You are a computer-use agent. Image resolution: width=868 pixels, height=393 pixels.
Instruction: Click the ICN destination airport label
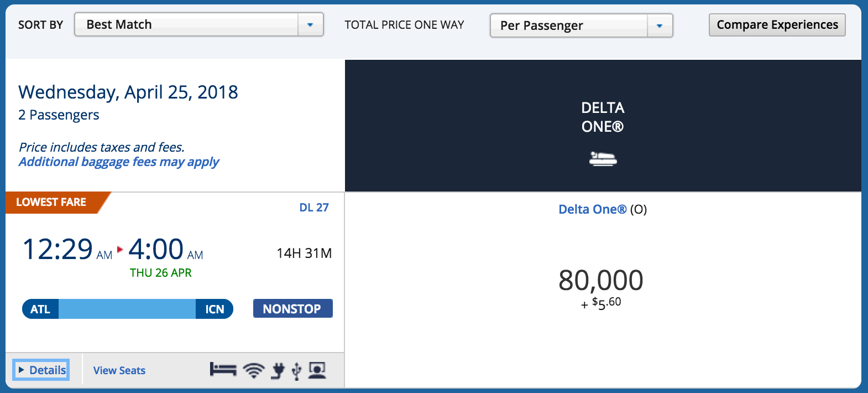[x=215, y=309]
